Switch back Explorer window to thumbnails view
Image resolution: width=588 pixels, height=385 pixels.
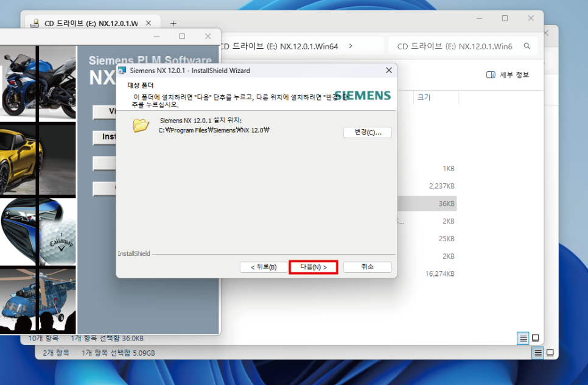(550, 353)
